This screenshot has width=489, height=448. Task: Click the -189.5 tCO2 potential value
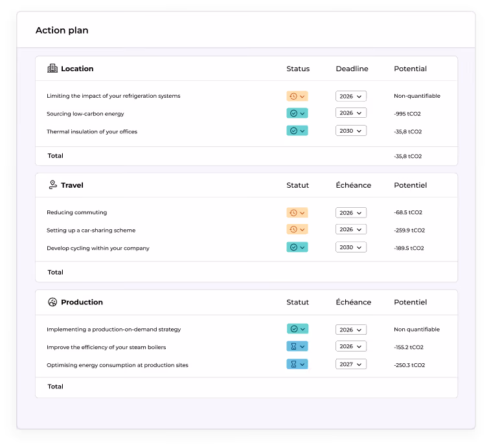tap(409, 248)
